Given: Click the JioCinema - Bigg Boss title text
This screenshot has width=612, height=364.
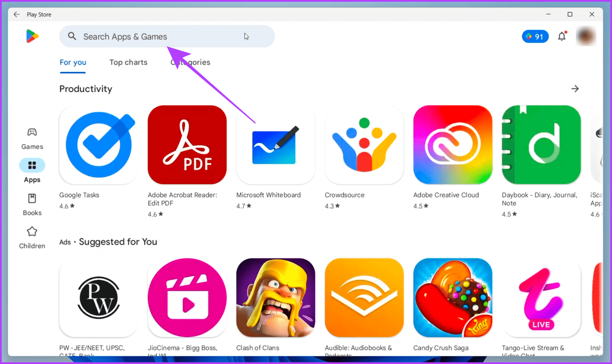Looking at the screenshot, I should [x=182, y=350].
